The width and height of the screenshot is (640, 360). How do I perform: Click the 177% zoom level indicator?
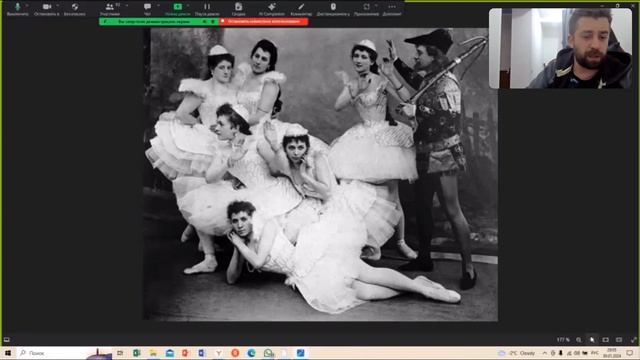point(563,340)
